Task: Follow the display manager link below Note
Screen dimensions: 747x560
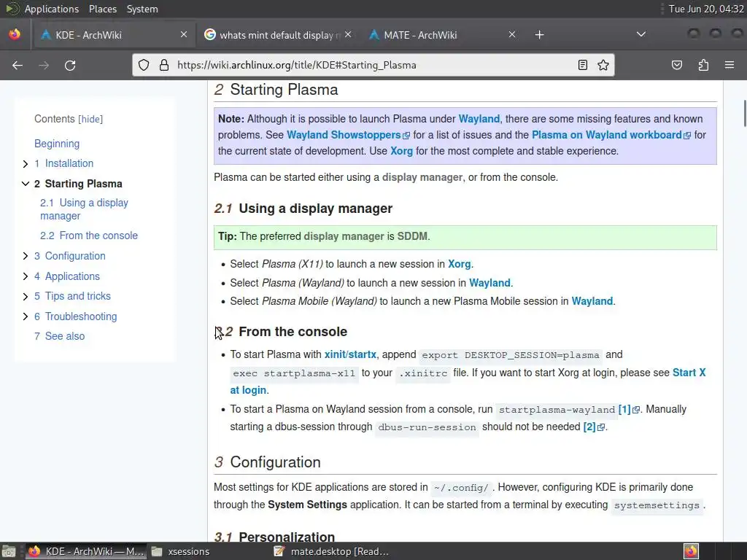Action: tap(422, 178)
